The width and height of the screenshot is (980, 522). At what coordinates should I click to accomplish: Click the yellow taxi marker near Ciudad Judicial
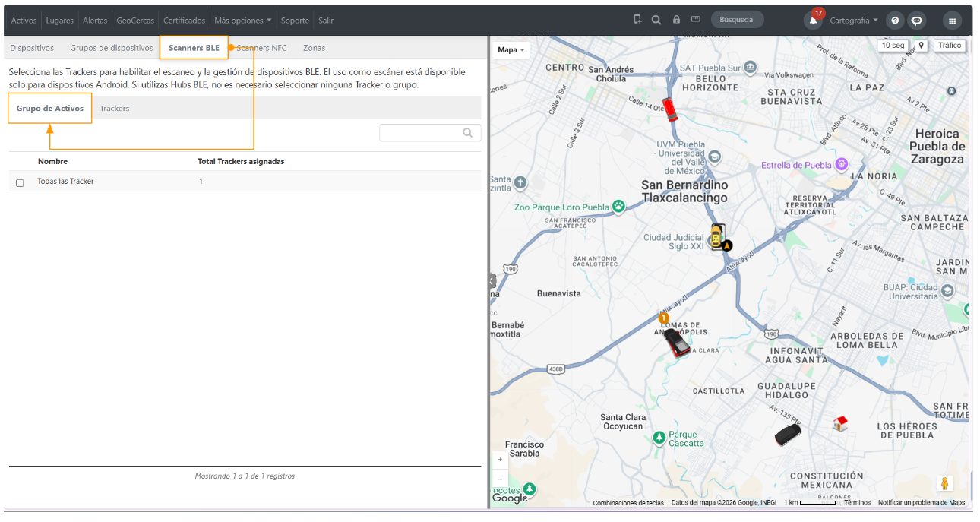point(716,236)
